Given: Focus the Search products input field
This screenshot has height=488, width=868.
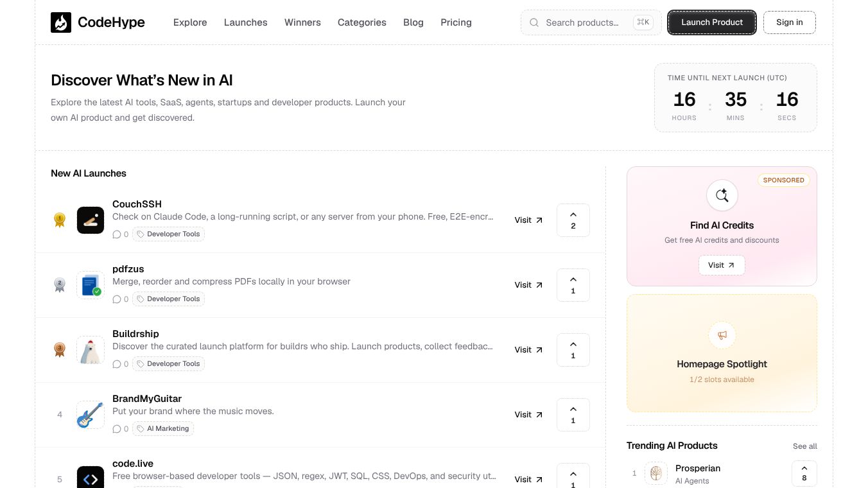Looking at the screenshot, I should point(591,22).
